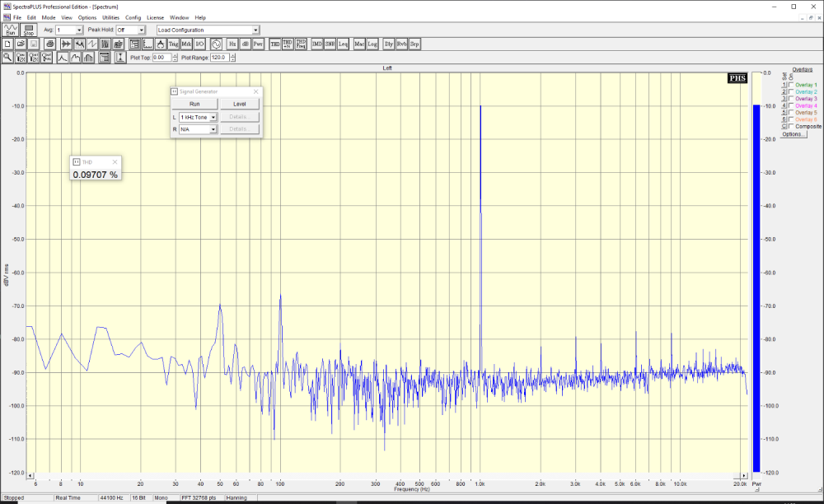Viewport: 824px width, 504px height.
Task: Click the magnifier zoom icon
Action: tap(7, 58)
